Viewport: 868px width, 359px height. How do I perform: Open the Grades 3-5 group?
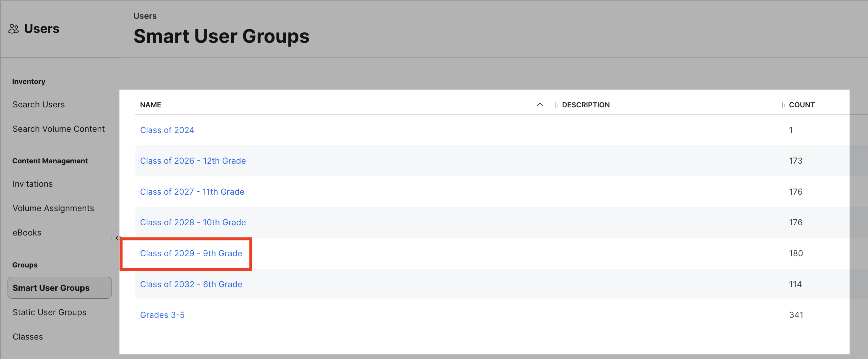162,315
